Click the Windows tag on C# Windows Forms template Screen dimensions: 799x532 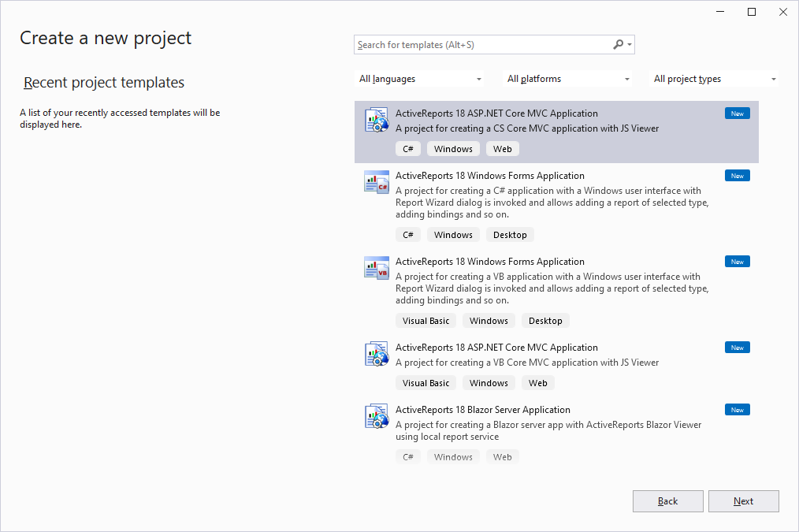454,235
